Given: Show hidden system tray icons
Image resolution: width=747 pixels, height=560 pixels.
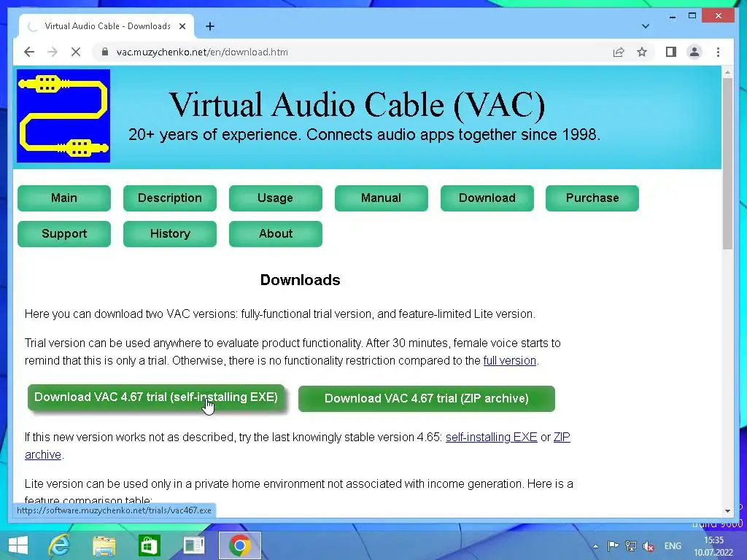Looking at the screenshot, I should pos(595,546).
